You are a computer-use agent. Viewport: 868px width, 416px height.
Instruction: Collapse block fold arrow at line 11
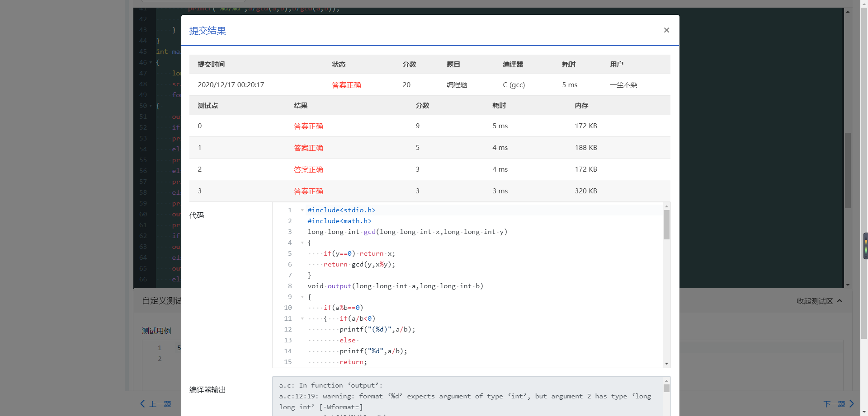point(302,318)
